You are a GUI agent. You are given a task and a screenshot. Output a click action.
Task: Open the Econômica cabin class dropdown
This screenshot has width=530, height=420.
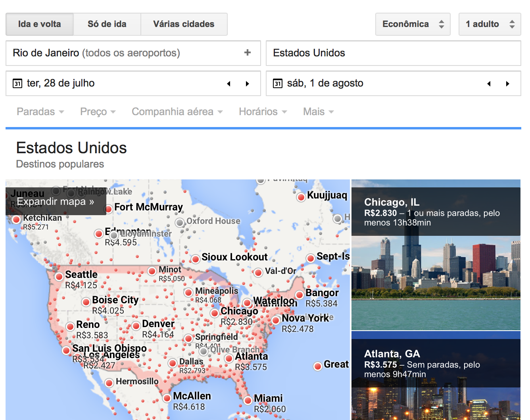click(x=413, y=24)
